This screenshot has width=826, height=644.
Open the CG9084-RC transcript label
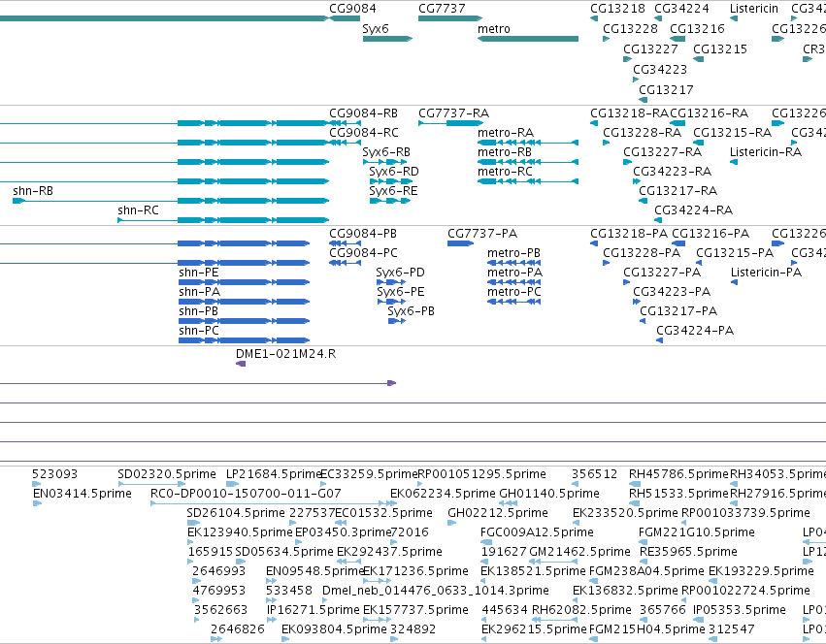tap(364, 133)
